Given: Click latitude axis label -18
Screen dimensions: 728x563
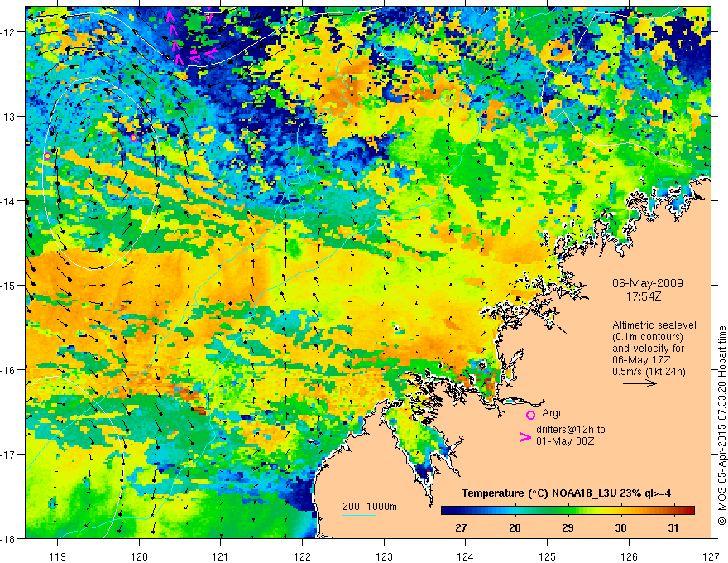Looking at the screenshot, I should pyautogui.click(x=9, y=539).
